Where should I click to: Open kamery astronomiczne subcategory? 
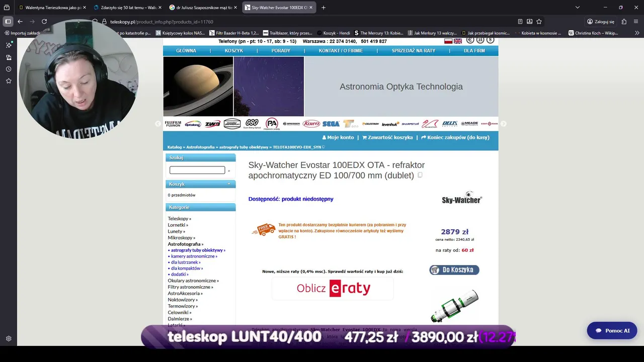193,256
